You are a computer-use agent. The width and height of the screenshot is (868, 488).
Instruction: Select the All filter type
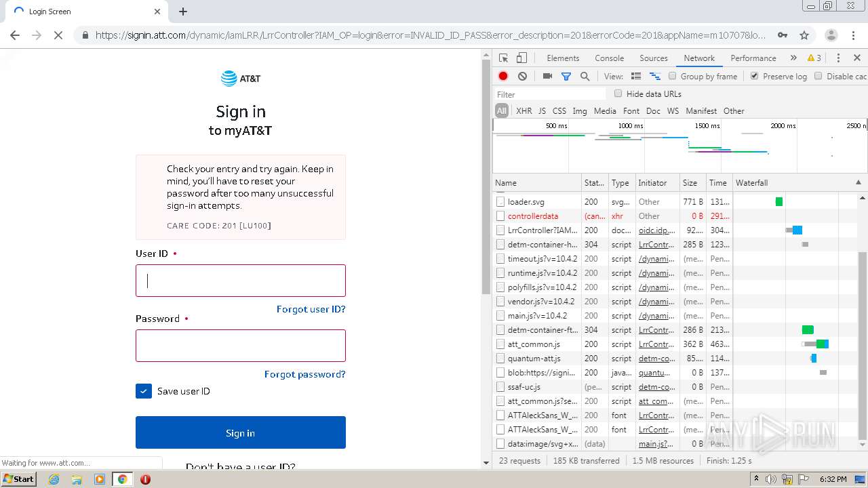(502, 111)
